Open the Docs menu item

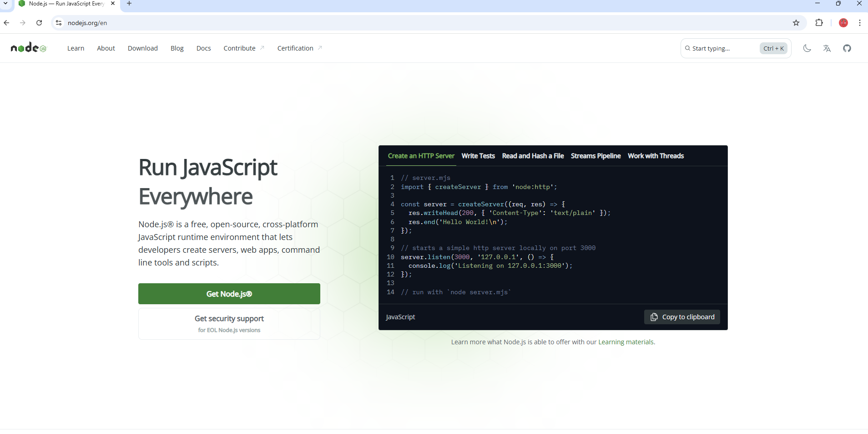[x=203, y=48]
